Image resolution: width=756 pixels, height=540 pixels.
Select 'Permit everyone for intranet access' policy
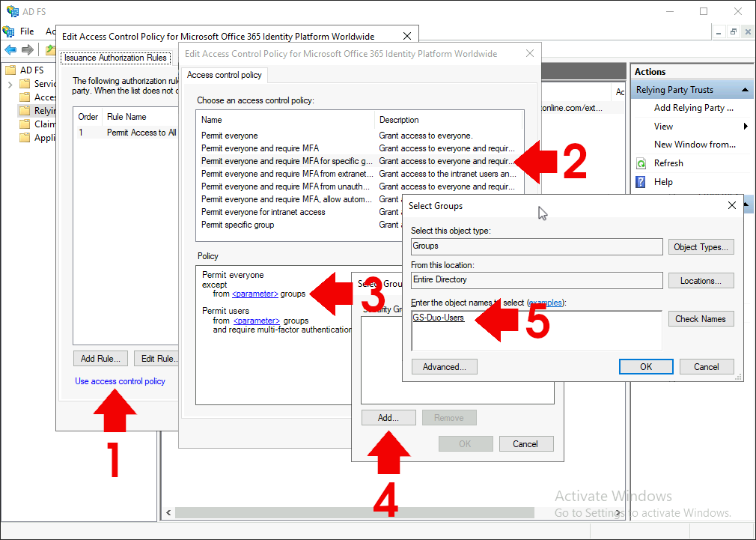(x=300, y=212)
